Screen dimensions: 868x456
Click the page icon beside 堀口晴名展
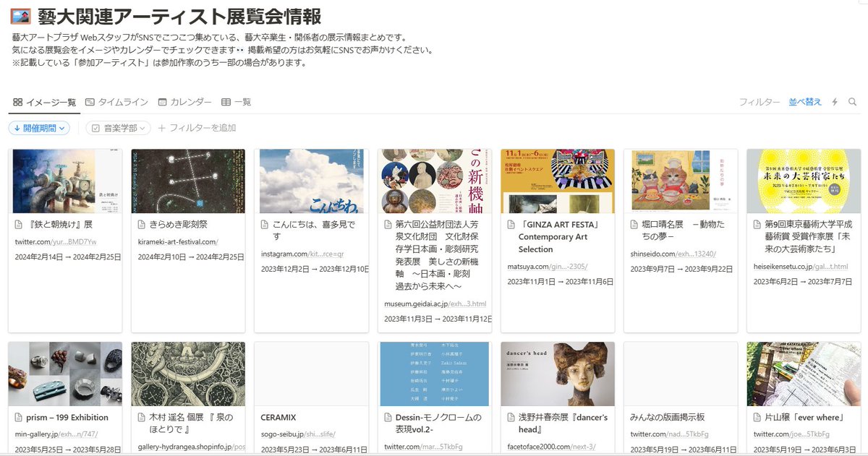point(634,225)
